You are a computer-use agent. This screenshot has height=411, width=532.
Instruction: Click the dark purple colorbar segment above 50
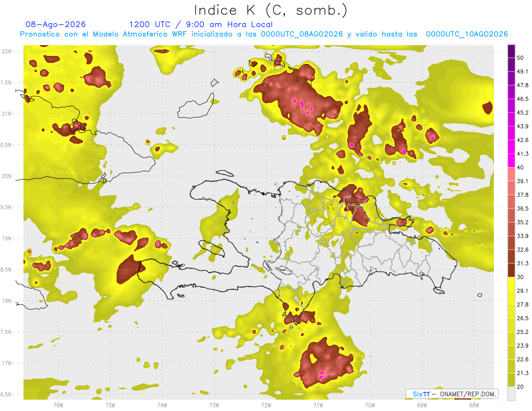tap(511, 51)
